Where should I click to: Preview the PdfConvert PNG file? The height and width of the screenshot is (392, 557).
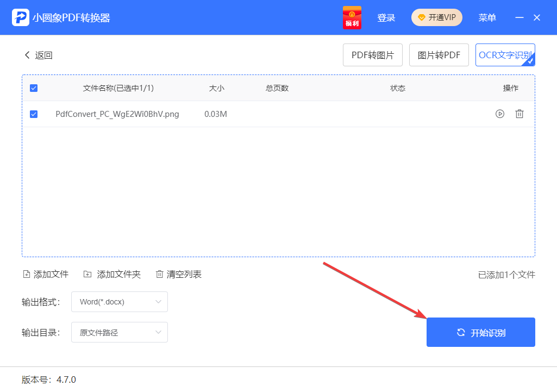[x=499, y=114]
